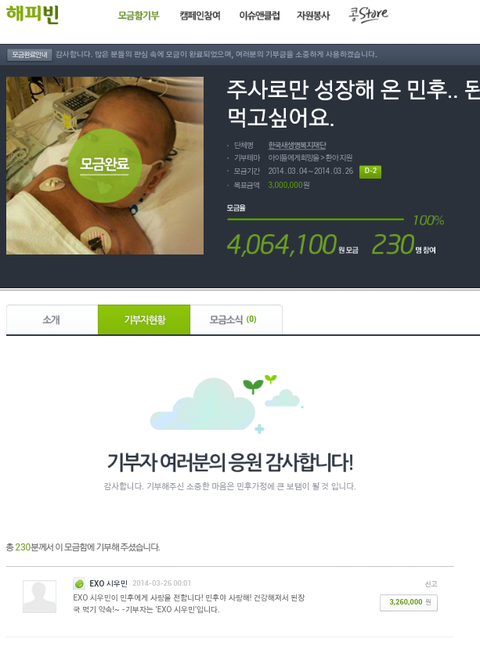Click the green 모금완료 circle badge

pos(105,165)
